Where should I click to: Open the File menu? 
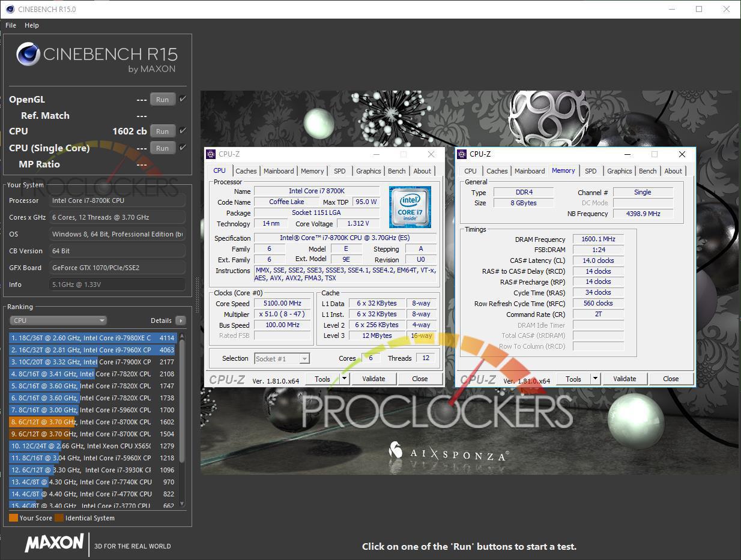(11, 25)
